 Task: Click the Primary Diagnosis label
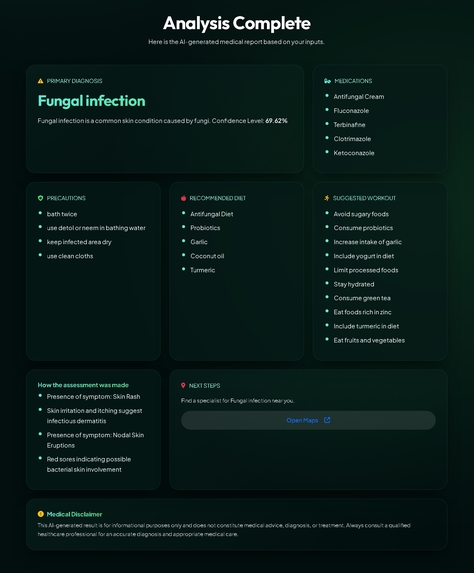pyautogui.click(x=75, y=81)
